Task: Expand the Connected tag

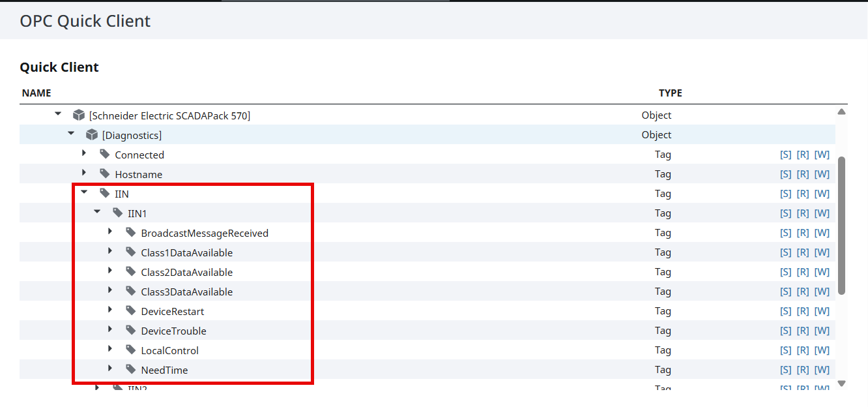Action: click(x=84, y=153)
